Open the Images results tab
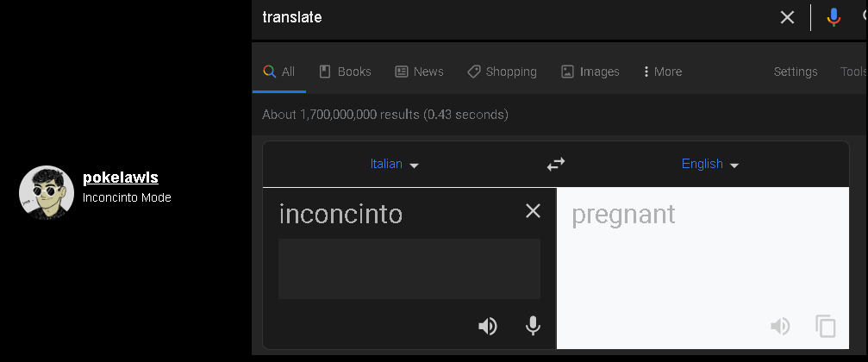Screen dimensions: 868x362 coord(590,72)
